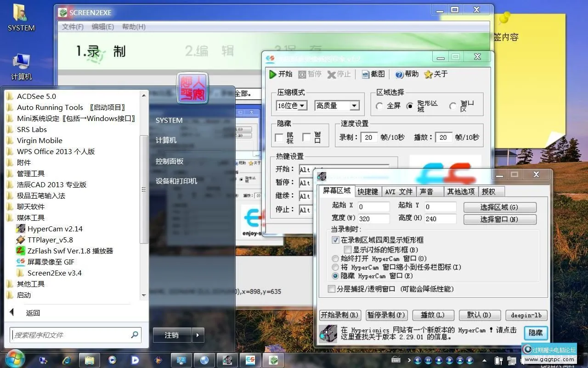This screenshot has width=588, height=368.
Task: Click the green SCREEN2EXE taskbar icon
Action: click(x=274, y=360)
